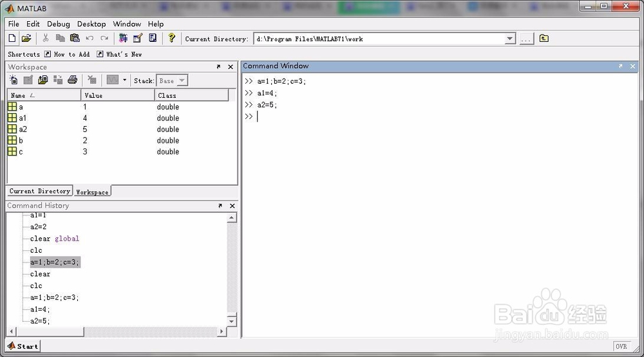Sort workspace by Class column header
The height and width of the screenshot is (357, 644).
tap(192, 95)
